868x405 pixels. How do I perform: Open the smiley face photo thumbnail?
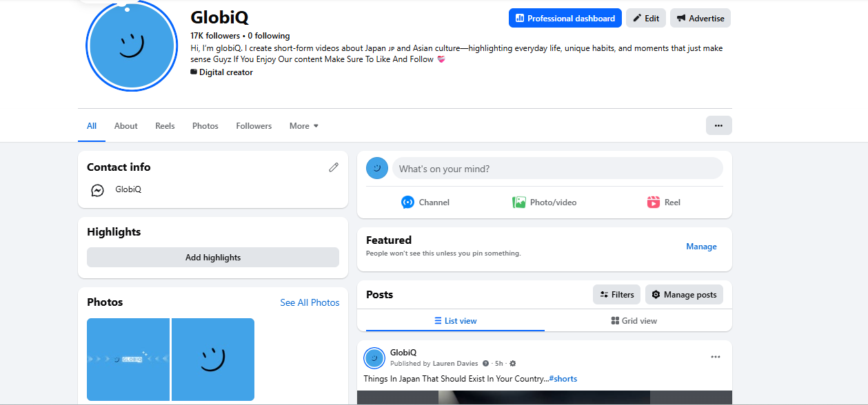click(213, 360)
